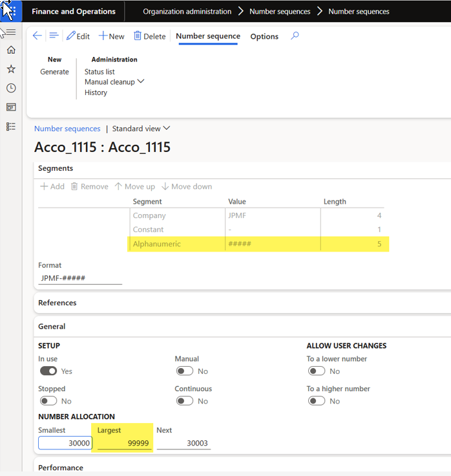The height and width of the screenshot is (476, 451).
Task: Move segment up
Action: pyautogui.click(x=135, y=186)
